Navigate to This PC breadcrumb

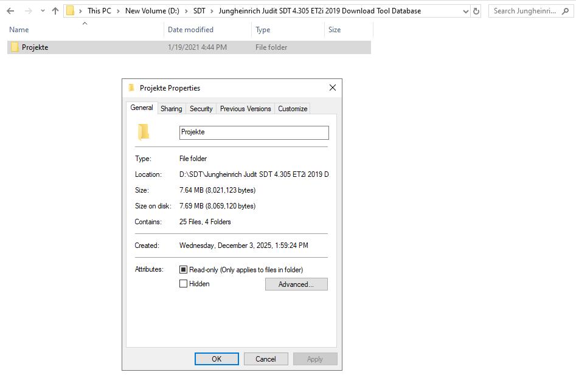click(x=99, y=11)
